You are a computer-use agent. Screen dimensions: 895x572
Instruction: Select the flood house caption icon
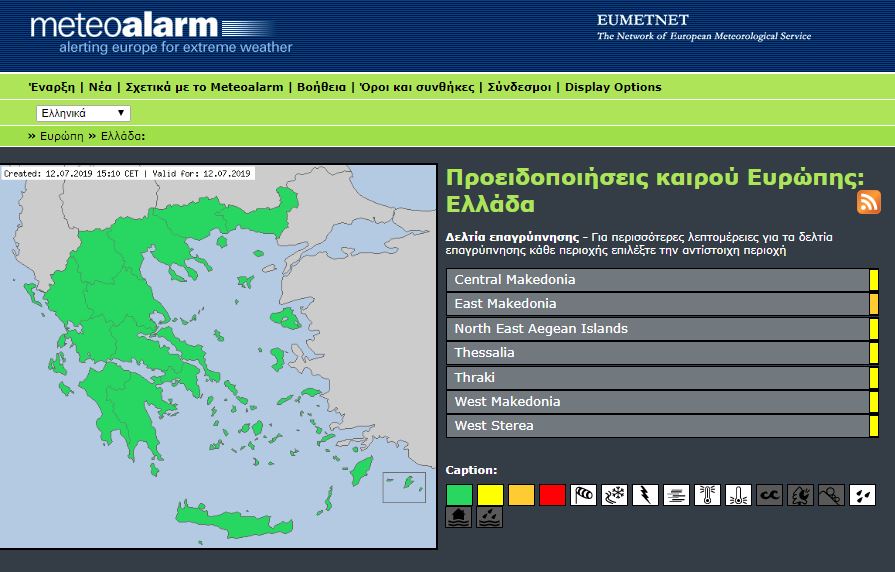tap(458, 517)
